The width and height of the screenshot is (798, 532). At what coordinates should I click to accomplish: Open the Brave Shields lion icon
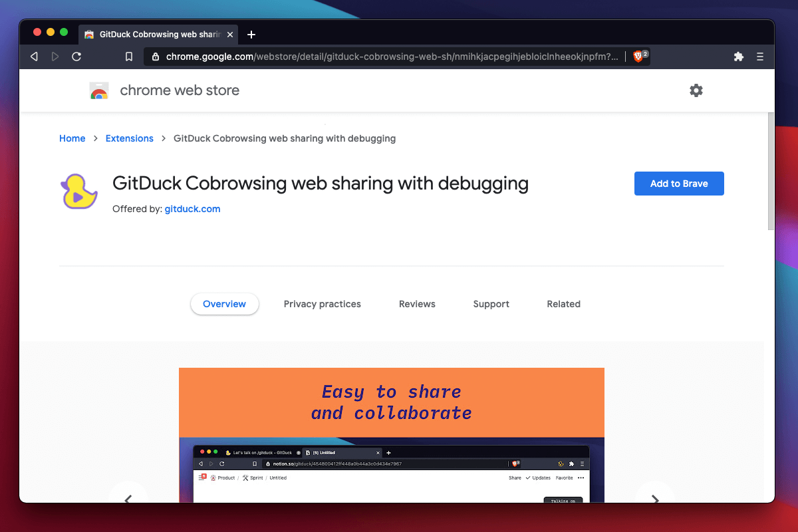click(638, 57)
